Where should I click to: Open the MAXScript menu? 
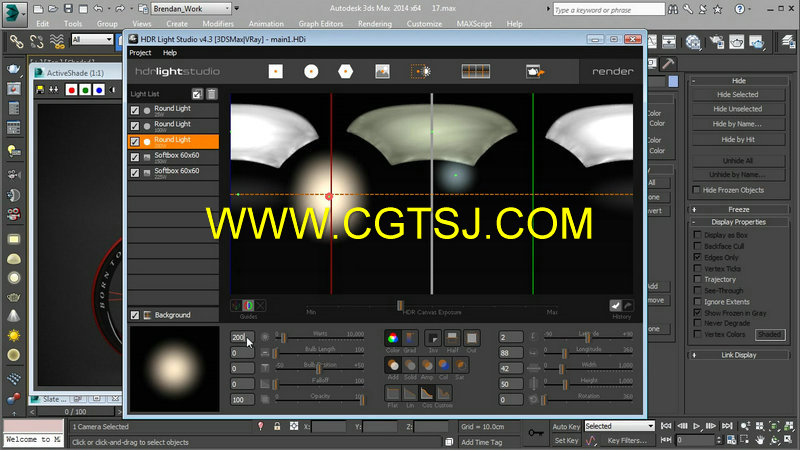tap(474, 23)
